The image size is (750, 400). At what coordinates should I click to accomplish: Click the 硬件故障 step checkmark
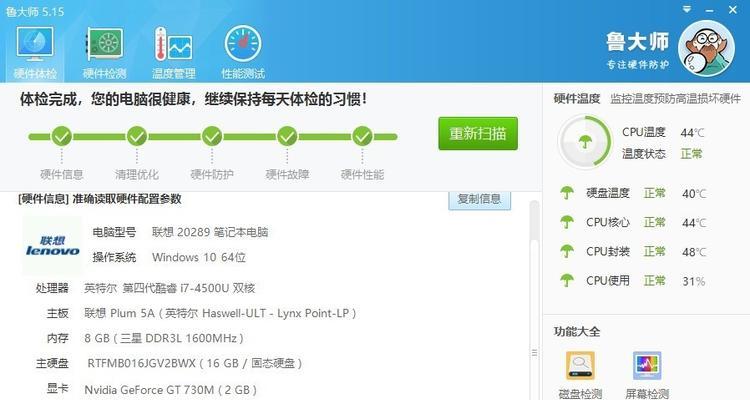[287, 136]
